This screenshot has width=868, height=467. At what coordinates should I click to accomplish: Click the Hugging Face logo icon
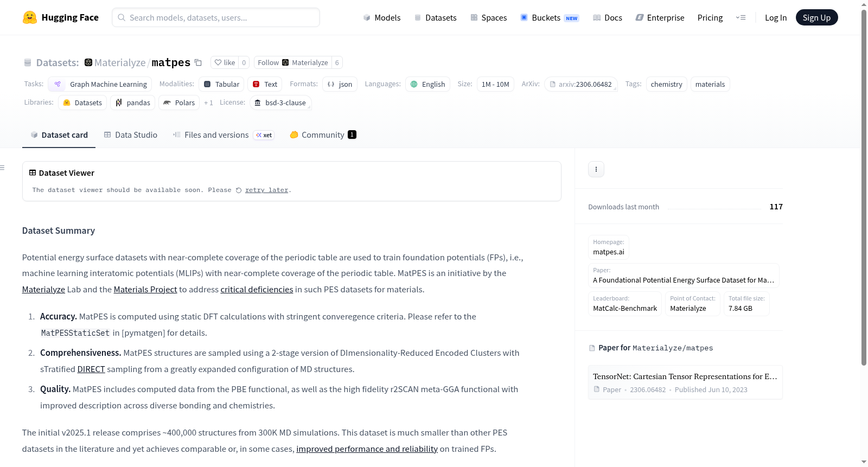tap(30, 17)
